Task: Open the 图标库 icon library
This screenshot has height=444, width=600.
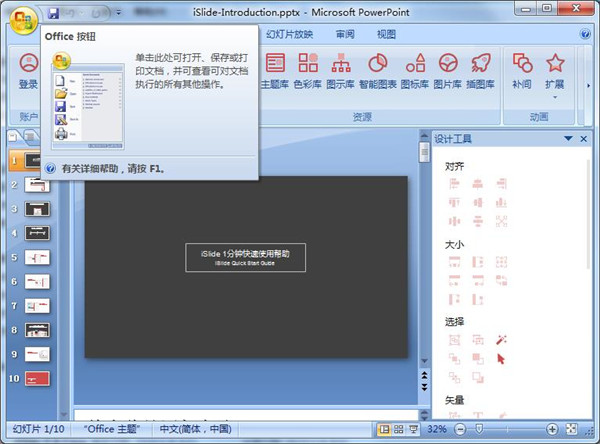Action: coord(415,71)
